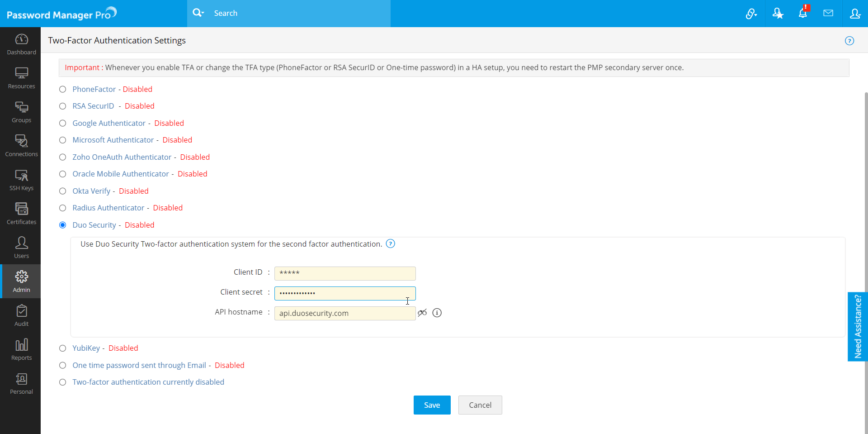Open Personal section

click(21, 384)
